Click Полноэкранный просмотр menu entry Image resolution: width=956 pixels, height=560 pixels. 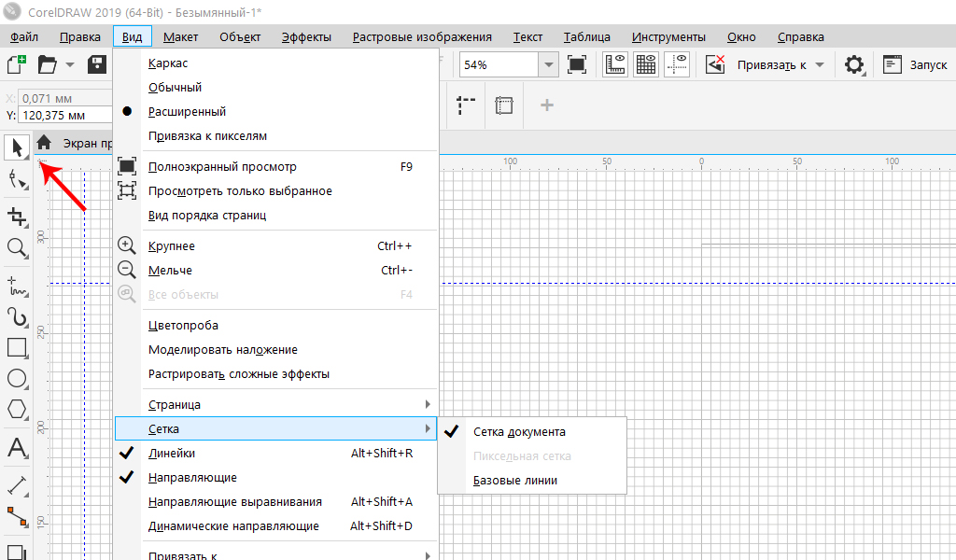click(x=222, y=167)
